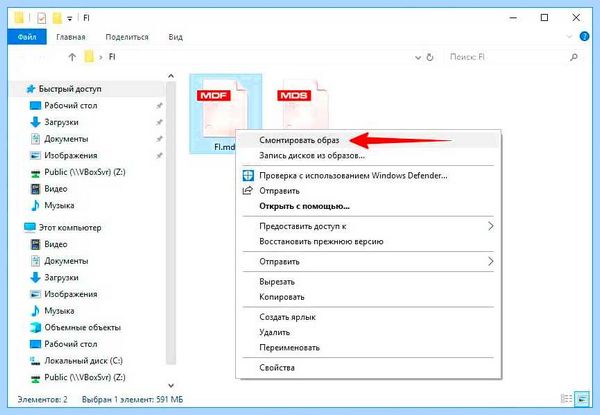The height and width of the screenshot is (415, 600).
Task: Click the share icon beside Отправить
Action: click(x=248, y=190)
